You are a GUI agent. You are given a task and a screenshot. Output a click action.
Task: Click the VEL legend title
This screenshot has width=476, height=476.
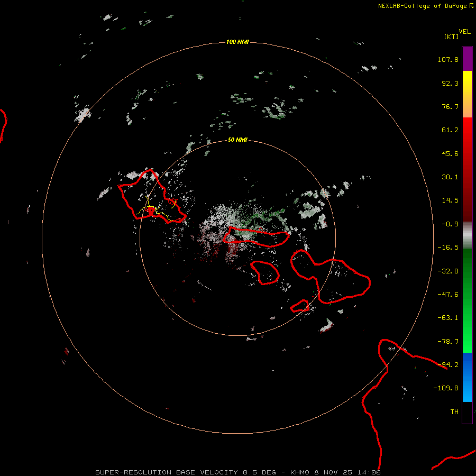(464, 32)
